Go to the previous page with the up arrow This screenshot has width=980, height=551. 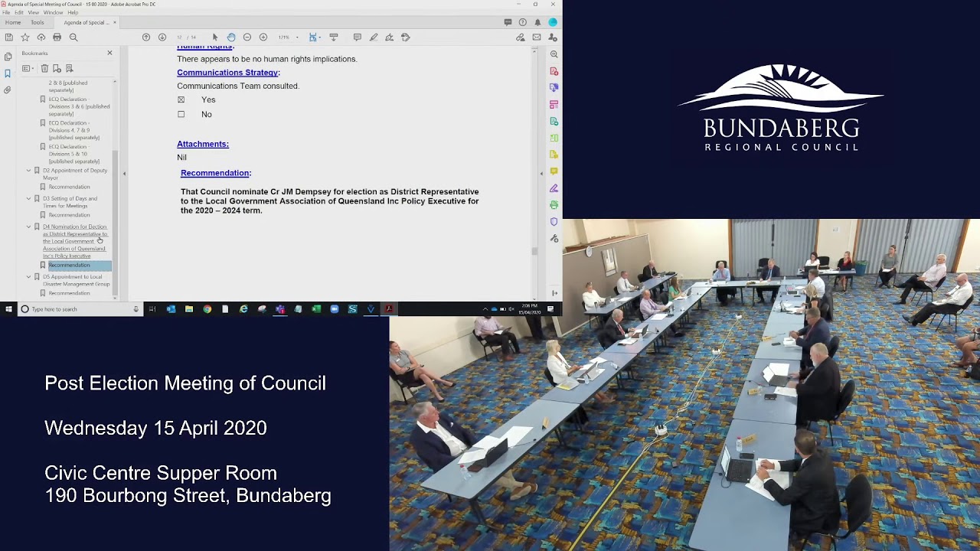click(146, 37)
